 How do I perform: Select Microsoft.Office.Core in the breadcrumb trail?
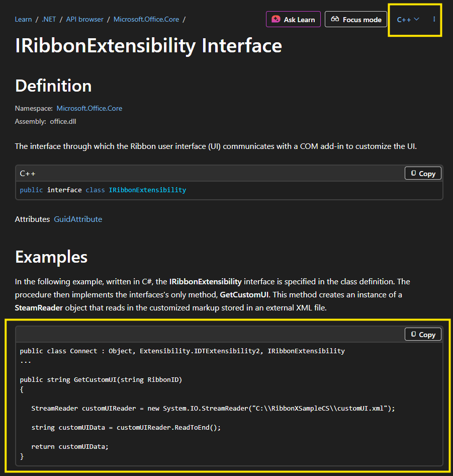tap(146, 20)
